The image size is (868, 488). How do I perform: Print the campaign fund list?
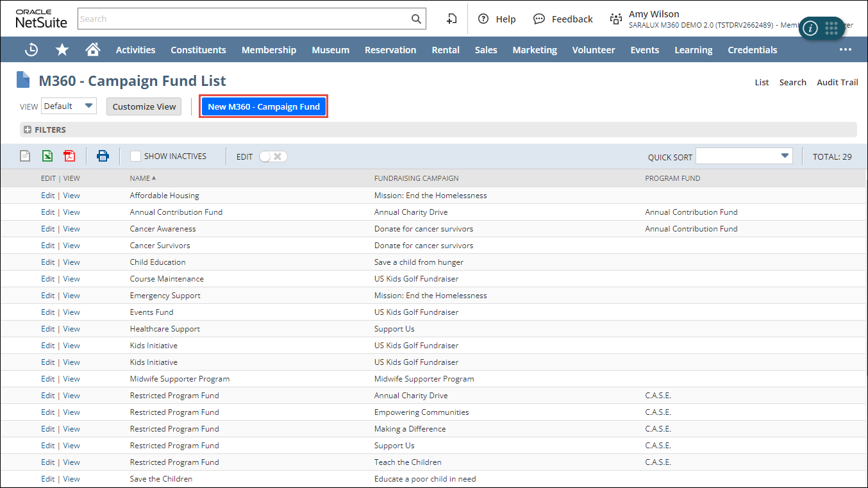(x=103, y=156)
